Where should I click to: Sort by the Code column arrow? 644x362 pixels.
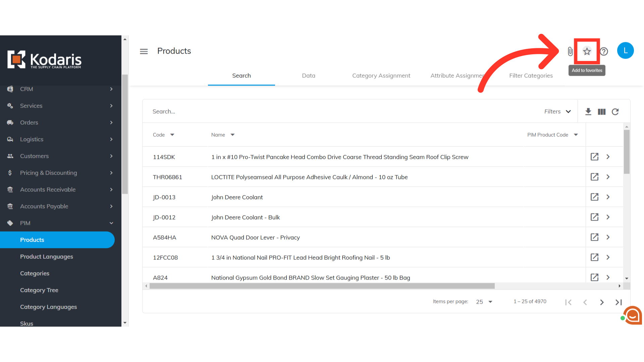(x=172, y=135)
